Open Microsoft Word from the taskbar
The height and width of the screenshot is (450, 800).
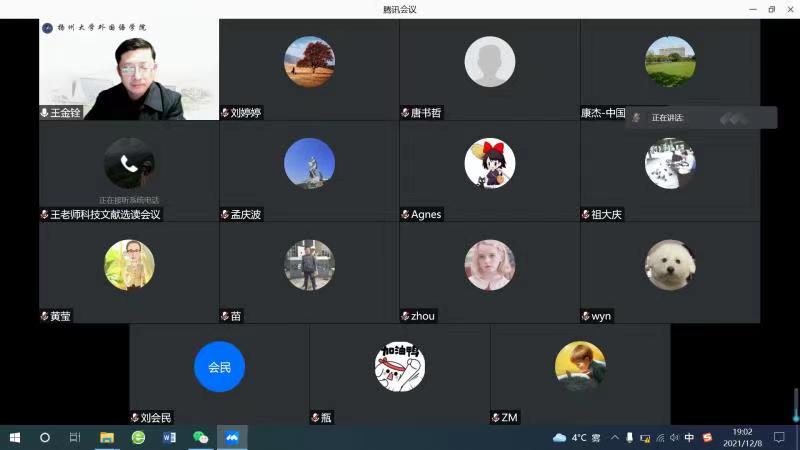click(169, 437)
